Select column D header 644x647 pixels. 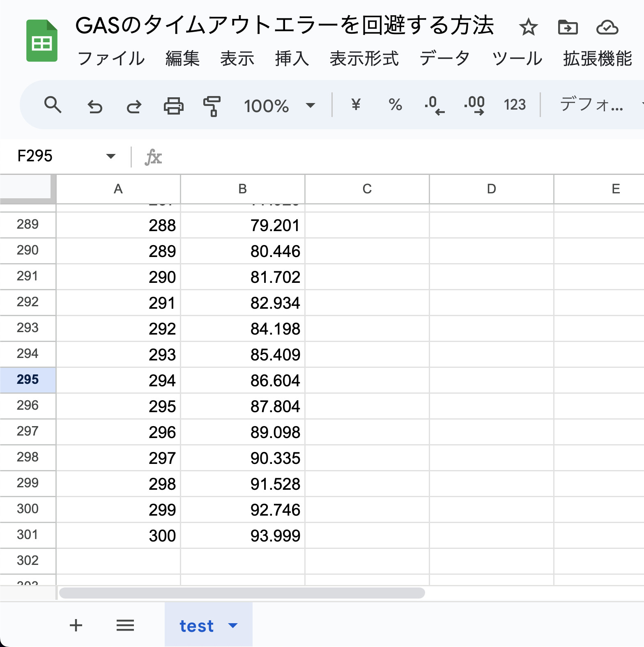492,189
